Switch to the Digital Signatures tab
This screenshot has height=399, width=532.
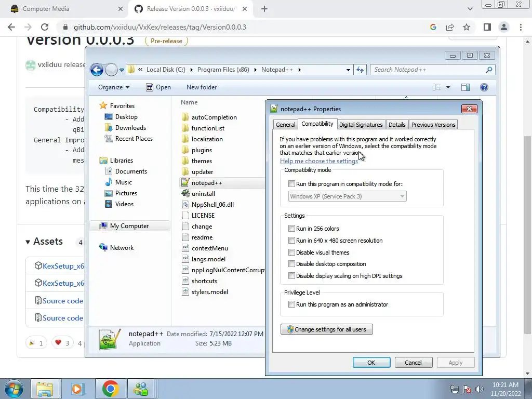pyautogui.click(x=361, y=125)
